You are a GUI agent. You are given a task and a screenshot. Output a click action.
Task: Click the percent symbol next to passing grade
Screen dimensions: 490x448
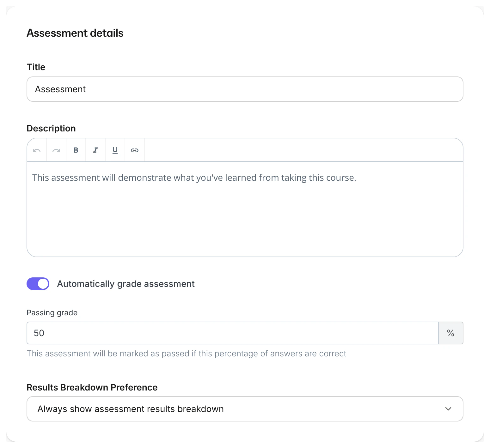pos(450,333)
